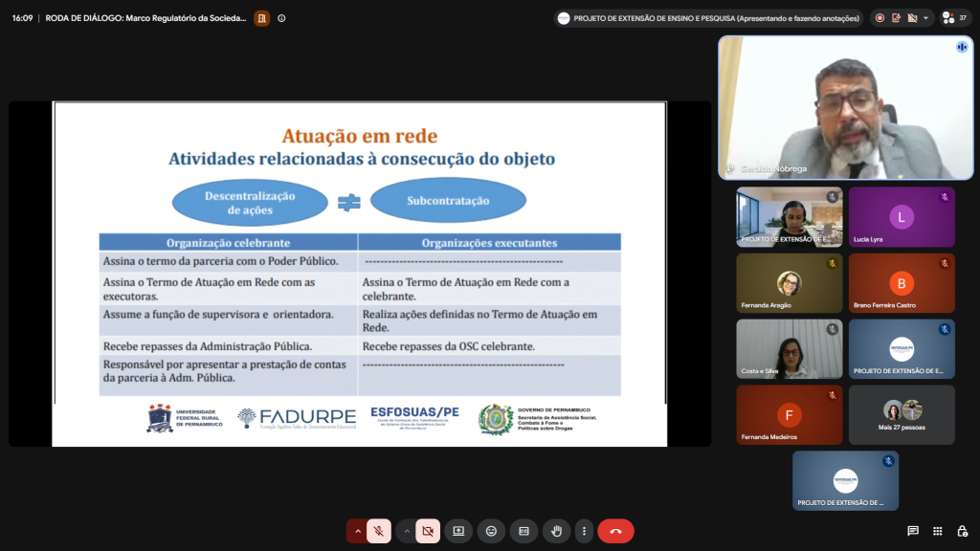This screenshot has width=980, height=551.
Task: Open the emoji reactions button
Action: [x=491, y=531]
